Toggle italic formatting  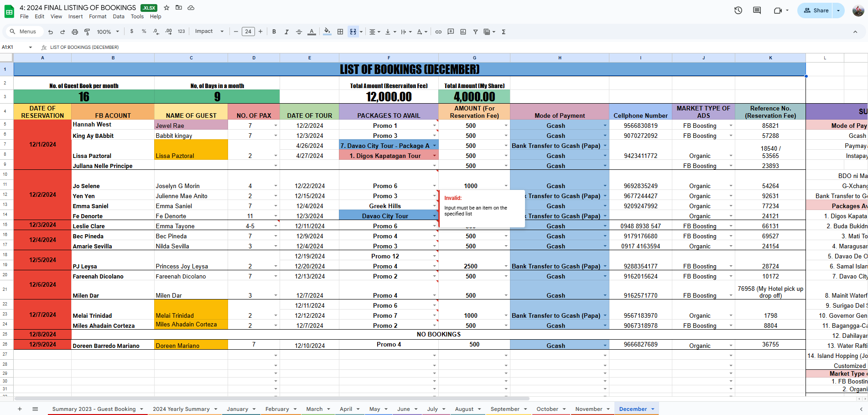(286, 32)
